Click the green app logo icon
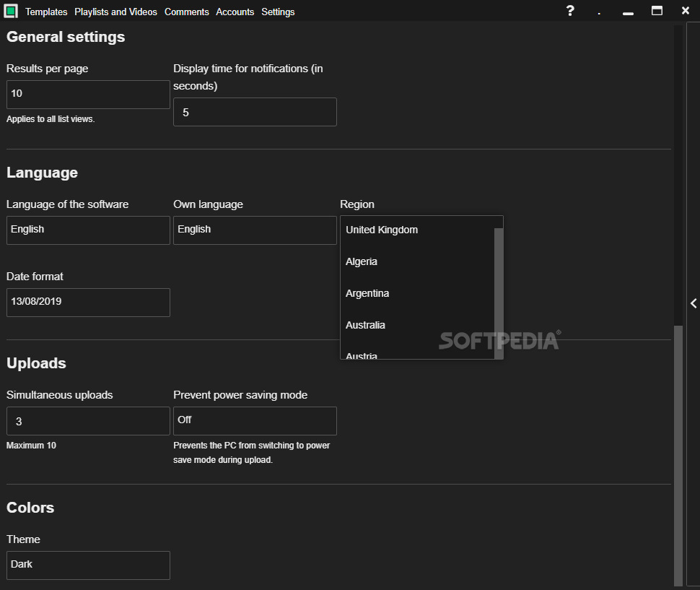The image size is (700, 590). pos(11,11)
